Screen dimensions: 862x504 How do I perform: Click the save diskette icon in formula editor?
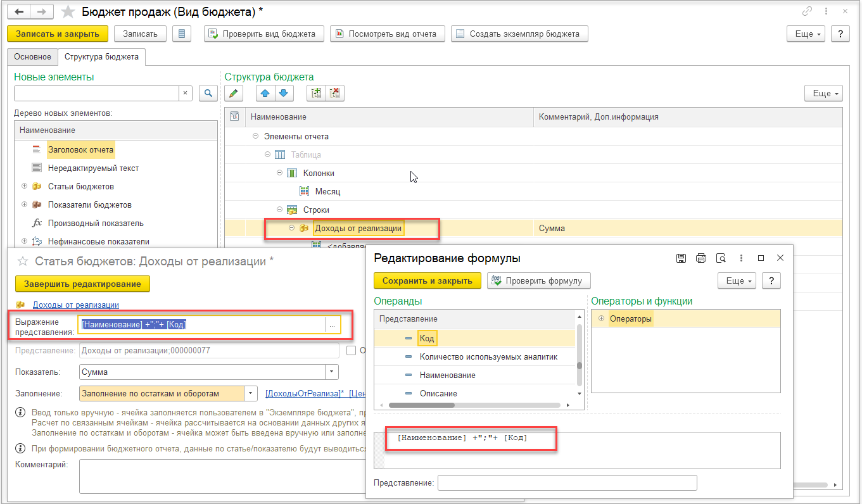[x=681, y=258]
